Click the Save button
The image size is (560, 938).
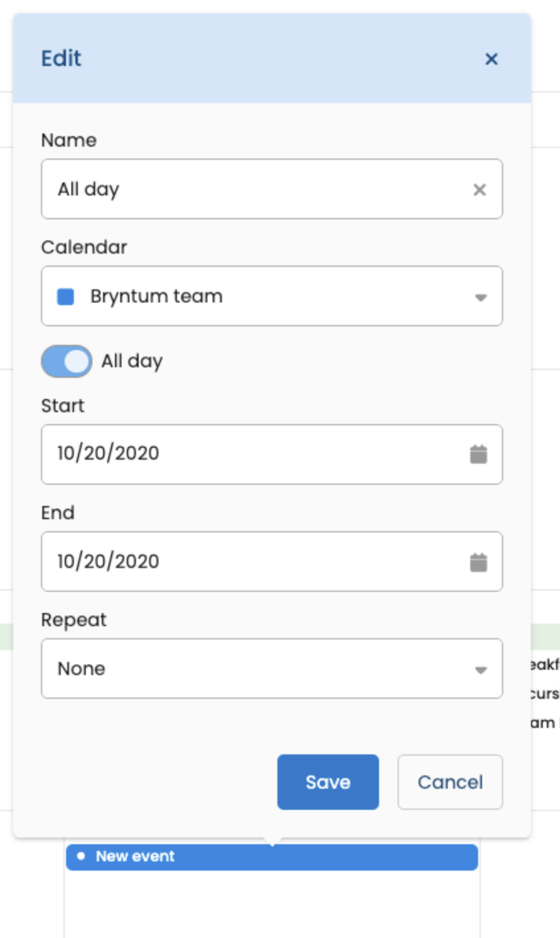[x=328, y=782]
